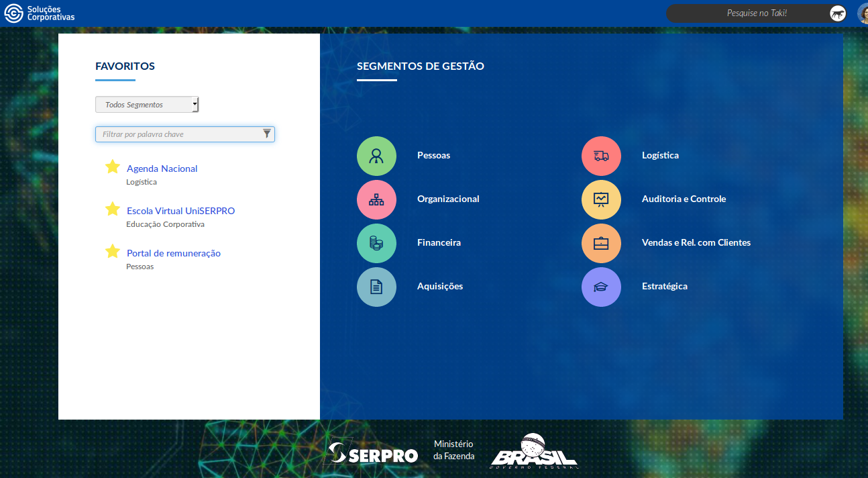Viewport: 868px width, 478px height.
Task: Open the Aquisições document icon
Action: 376,287
